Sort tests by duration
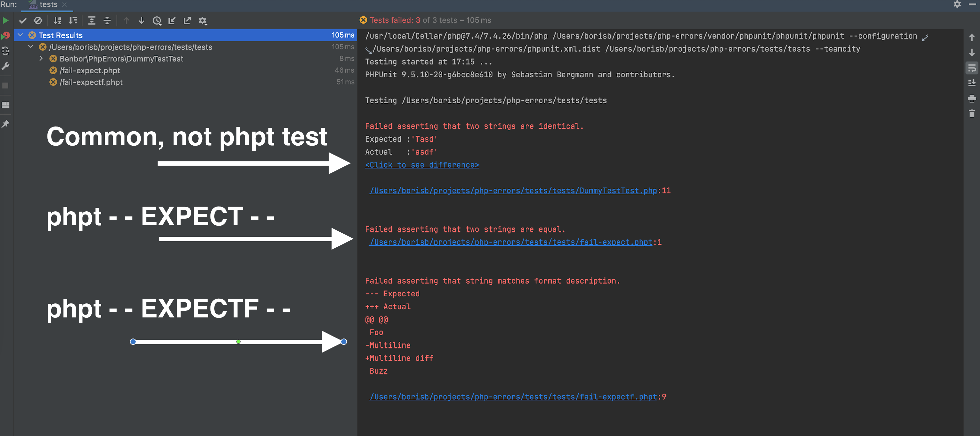 pyautogui.click(x=73, y=21)
